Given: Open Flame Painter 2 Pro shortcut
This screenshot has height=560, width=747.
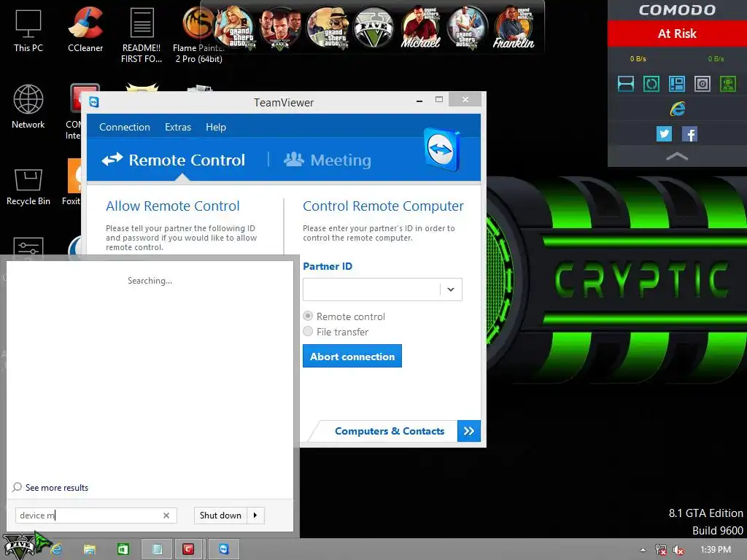Looking at the screenshot, I should click(x=198, y=35).
